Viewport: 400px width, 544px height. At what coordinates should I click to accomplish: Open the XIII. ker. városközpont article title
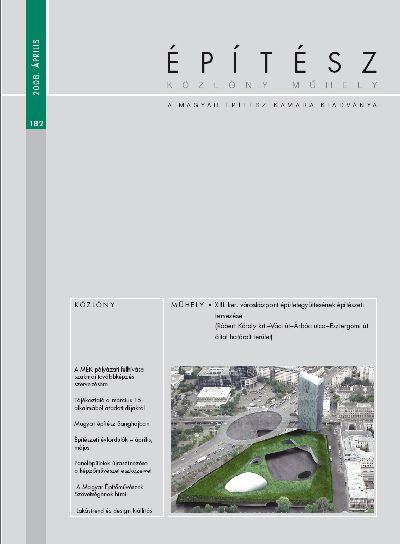289,310
